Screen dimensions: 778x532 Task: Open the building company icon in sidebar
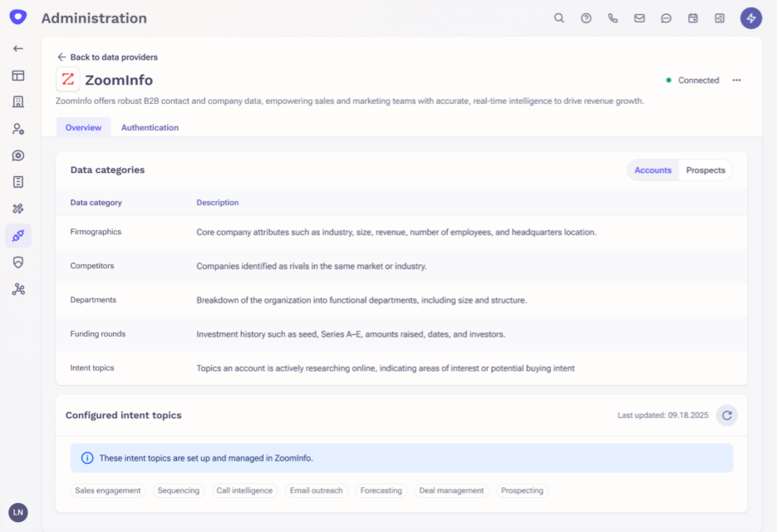coord(18,101)
